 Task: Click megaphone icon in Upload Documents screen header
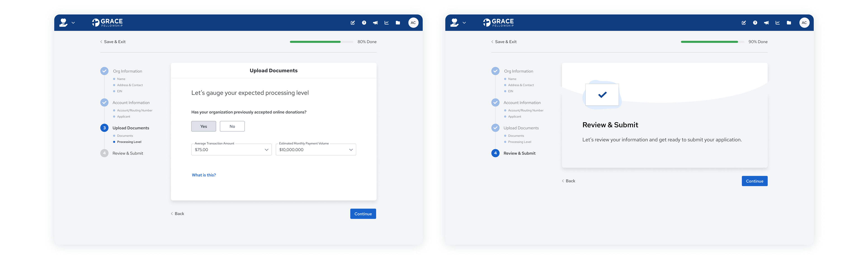click(375, 23)
